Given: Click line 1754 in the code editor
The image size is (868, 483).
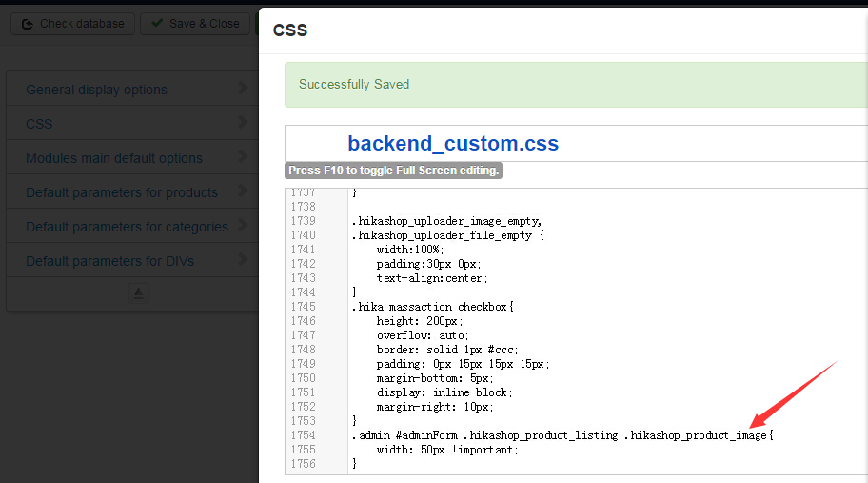Looking at the screenshot, I should (x=562, y=435).
